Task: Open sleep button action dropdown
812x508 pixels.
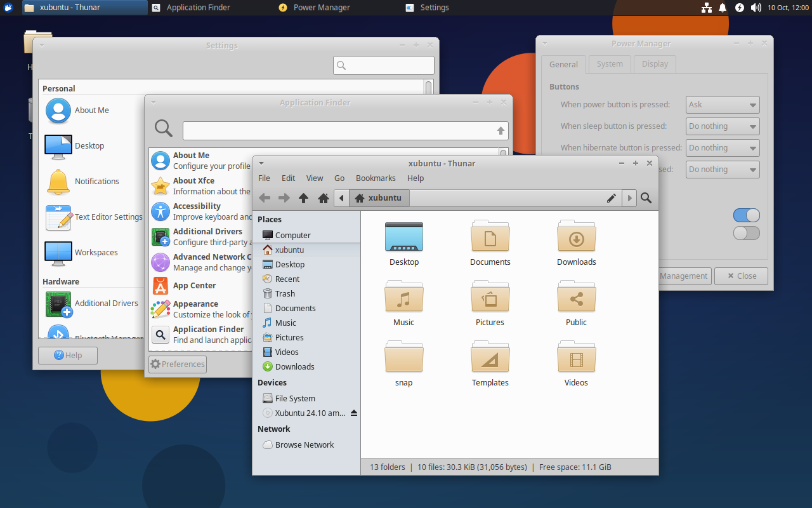Action: tap(723, 126)
